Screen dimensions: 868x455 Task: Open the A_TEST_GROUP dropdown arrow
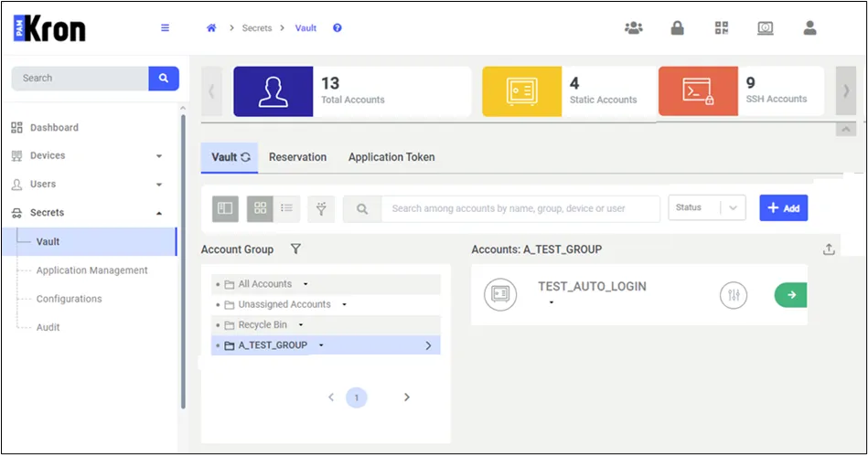click(321, 345)
